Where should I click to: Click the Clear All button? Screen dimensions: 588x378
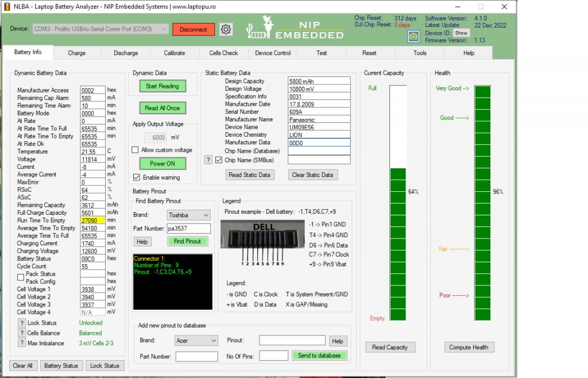tap(22, 365)
